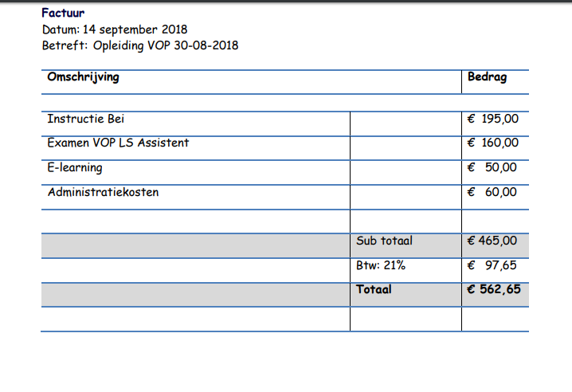Click the Betreft Opleiding VOP line
Screen dimensions: 572x392
[139, 45]
